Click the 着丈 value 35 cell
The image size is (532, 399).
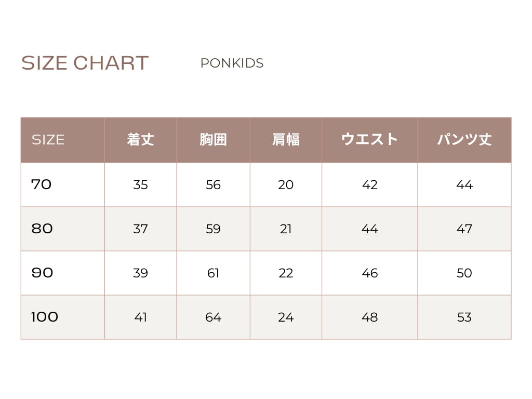pyautogui.click(x=140, y=185)
